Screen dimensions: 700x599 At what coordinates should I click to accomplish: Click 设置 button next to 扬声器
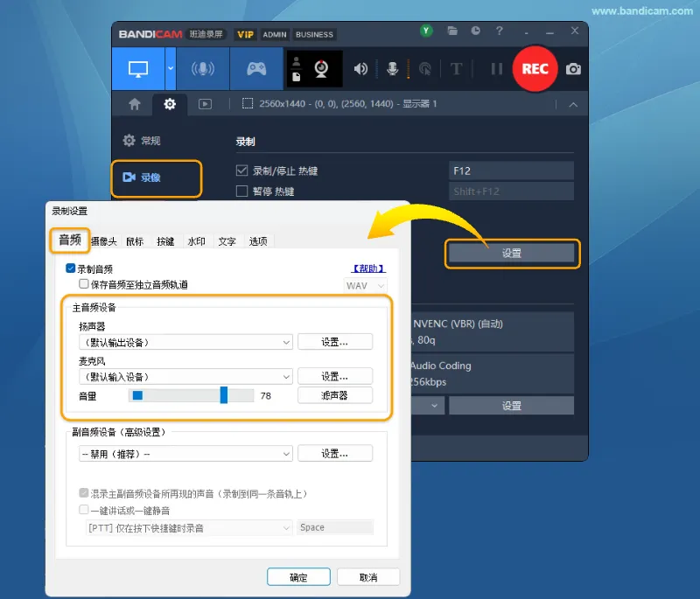click(335, 342)
